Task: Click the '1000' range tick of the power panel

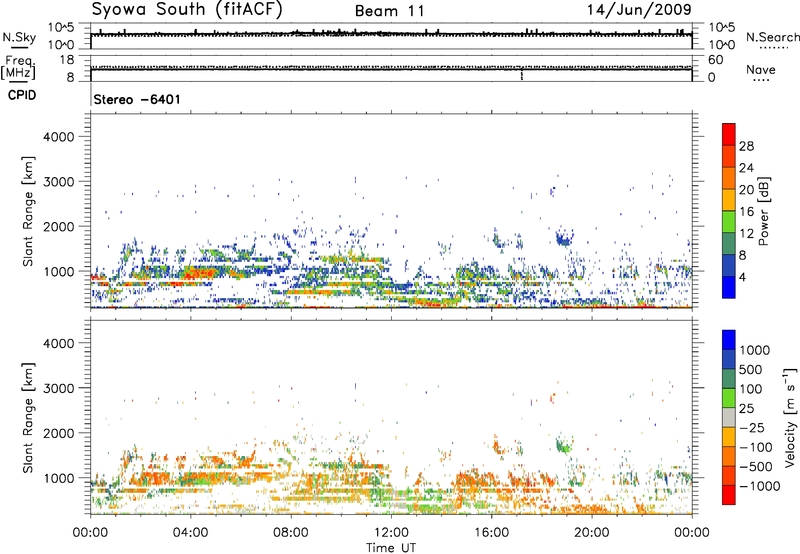Action: tap(58, 271)
